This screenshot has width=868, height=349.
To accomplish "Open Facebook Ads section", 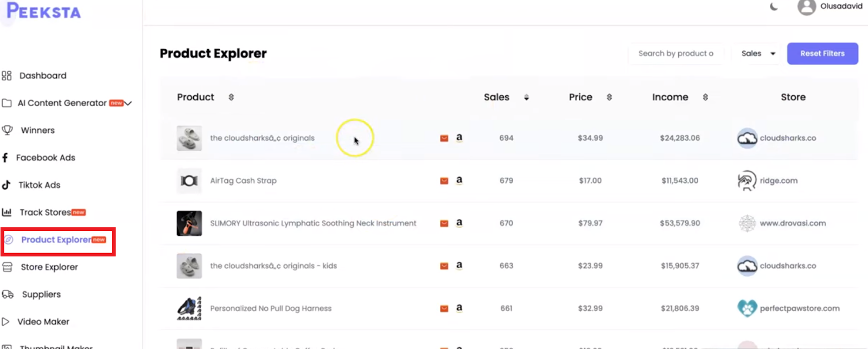I will point(46,158).
